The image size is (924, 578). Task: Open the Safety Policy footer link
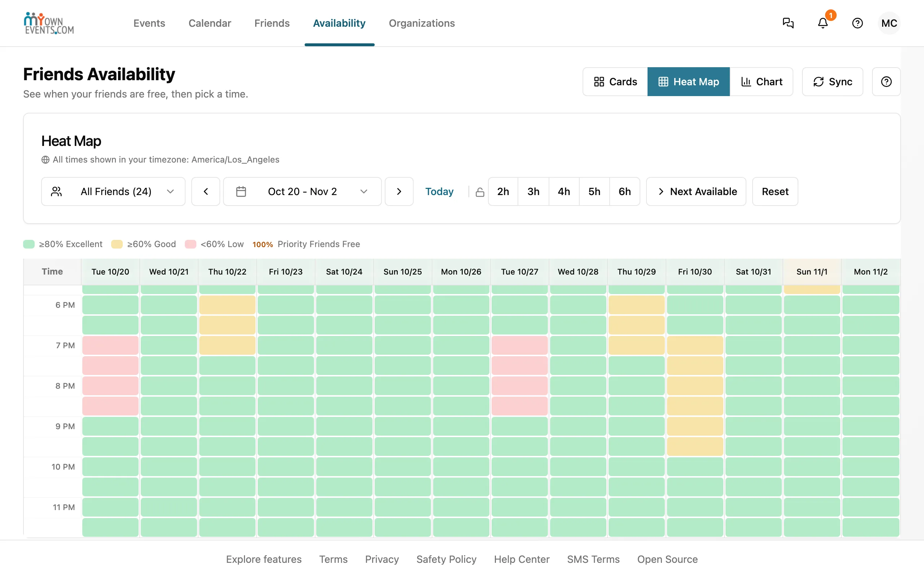(x=446, y=559)
